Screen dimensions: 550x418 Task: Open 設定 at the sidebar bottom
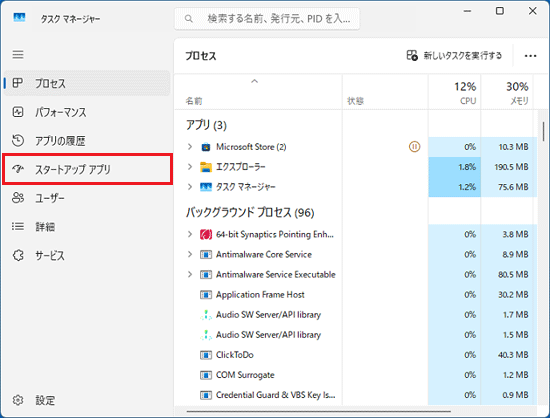87,400
